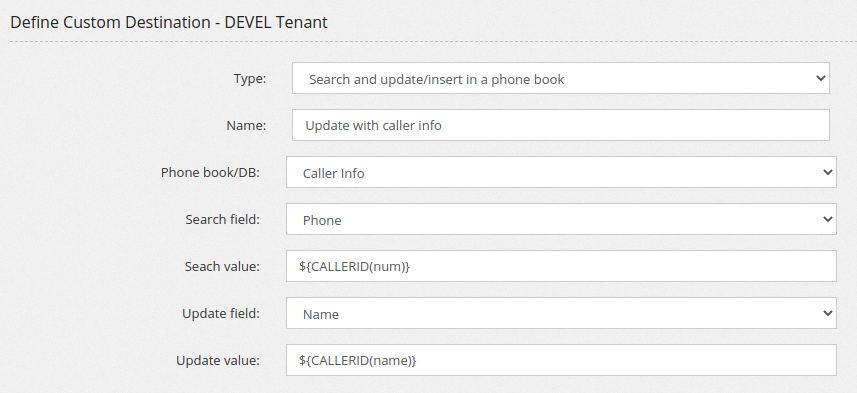This screenshot has width=857, height=393.
Task: Open the Phone book/DB dropdown showing Caller Info
Action: click(x=561, y=172)
